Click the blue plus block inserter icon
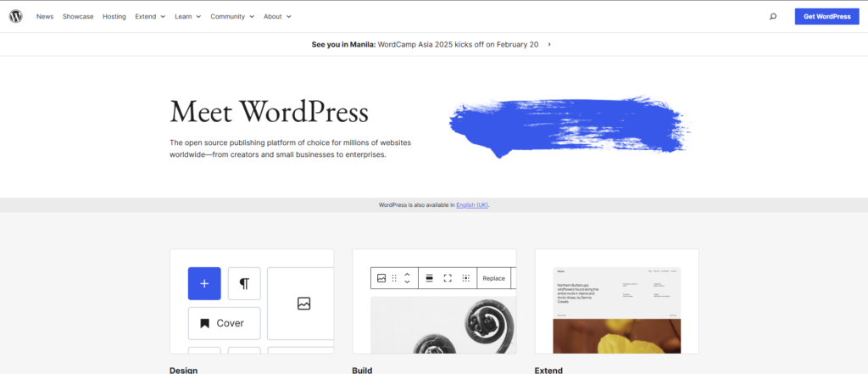This screenshot has height=374, width=868. 204,283
